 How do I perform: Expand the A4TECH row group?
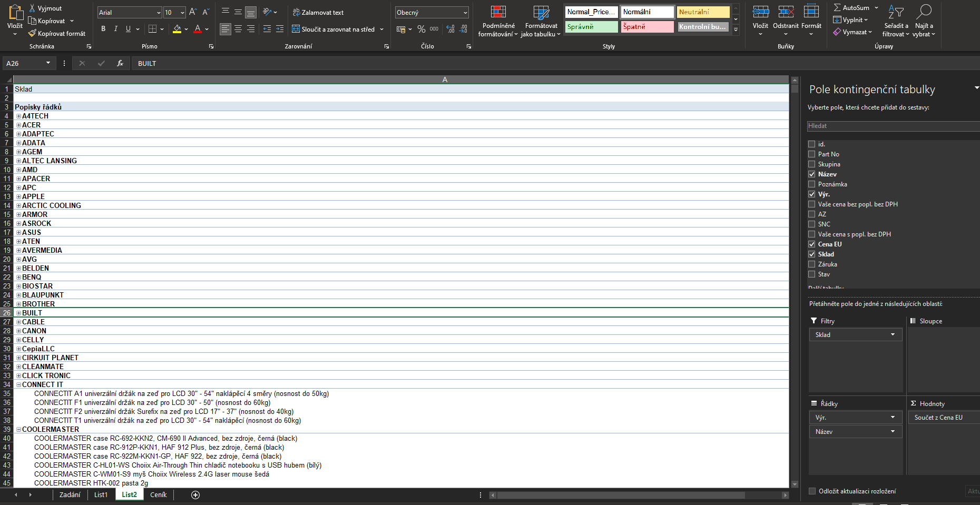point(18,116)
